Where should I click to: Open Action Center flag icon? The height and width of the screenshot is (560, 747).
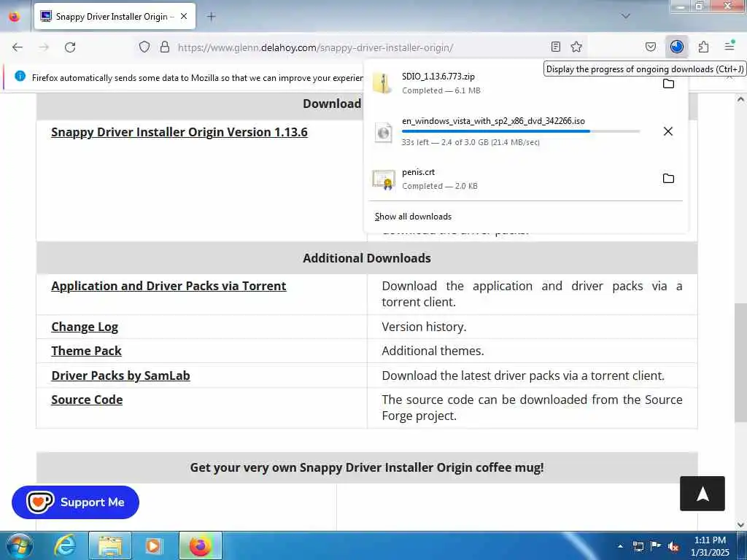pyautogui.click(x=656, y=546)
